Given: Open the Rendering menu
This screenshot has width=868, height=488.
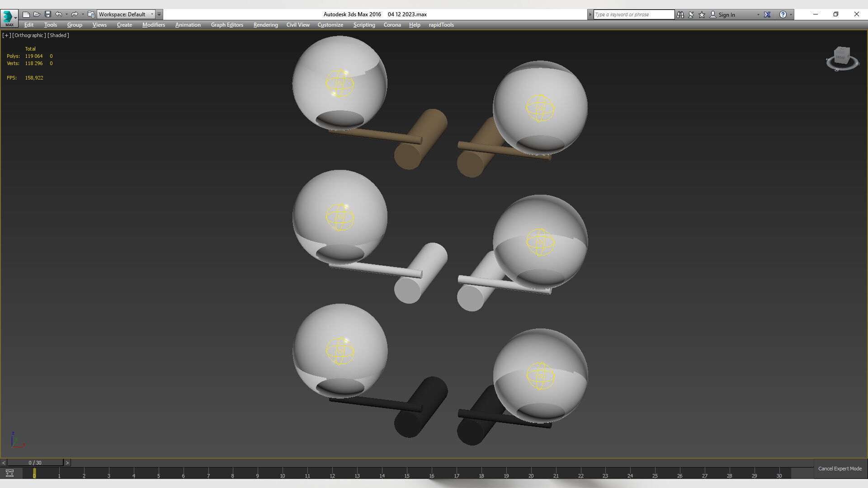Looking at the screenshot, I should 265,25.
